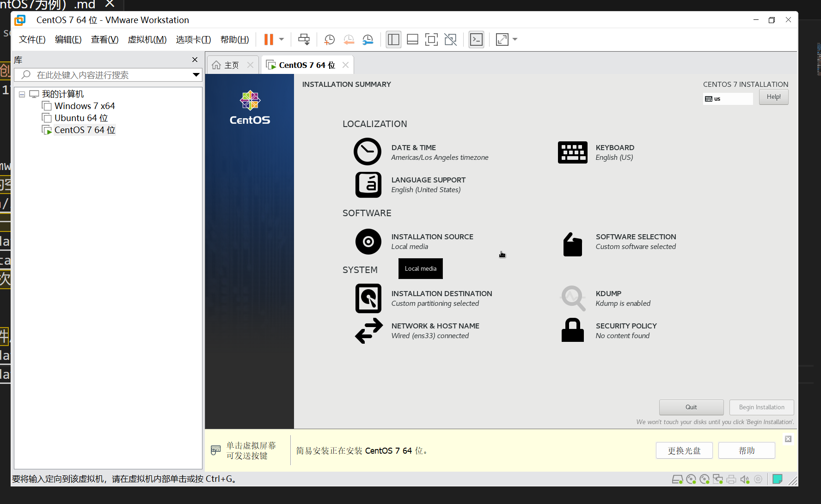Screen dimensions: 821x504
Task: Open the NETWORK & HOST NAME arrows icon
Action: tap(369, 331)
